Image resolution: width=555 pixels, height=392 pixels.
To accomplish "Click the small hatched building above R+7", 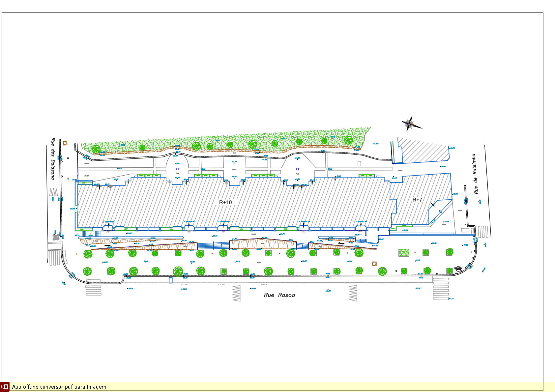I will 424,151.
